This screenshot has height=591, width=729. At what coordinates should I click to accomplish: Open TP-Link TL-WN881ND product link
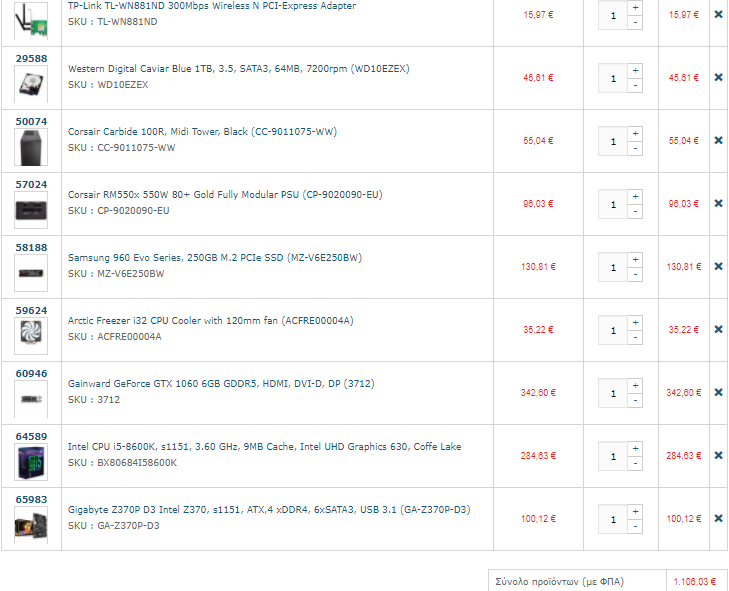212,6
